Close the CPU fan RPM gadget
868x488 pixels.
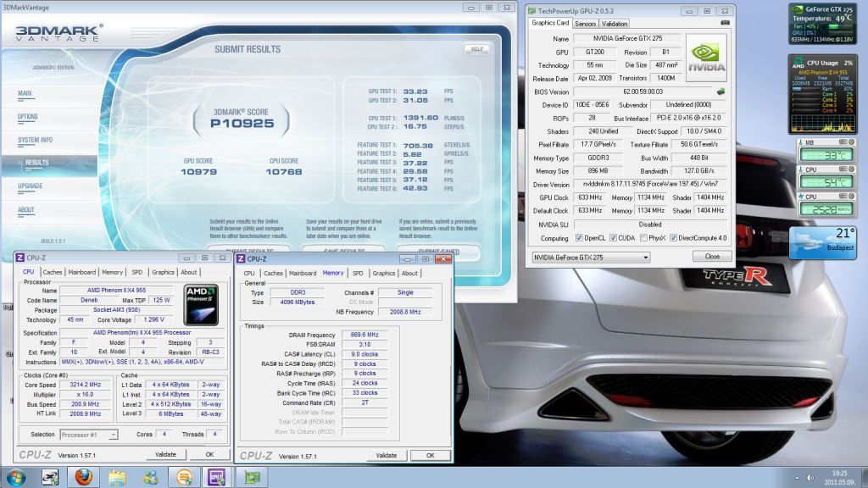pyautogui.click(x=851, y=196)
